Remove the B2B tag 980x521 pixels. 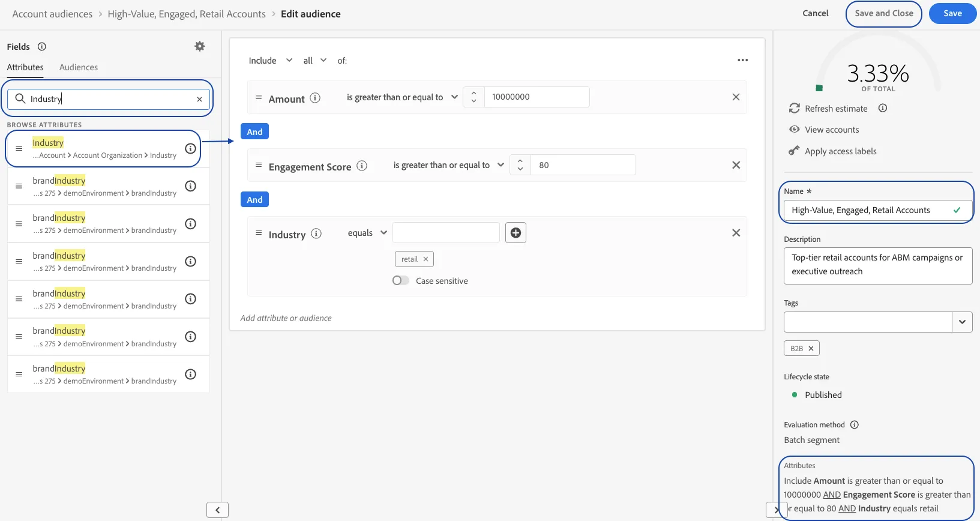click(x=811, y=348)
